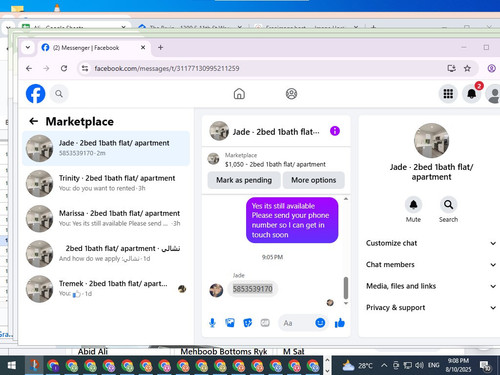Click the purple 'Yes its still available' message

point(292,220)
